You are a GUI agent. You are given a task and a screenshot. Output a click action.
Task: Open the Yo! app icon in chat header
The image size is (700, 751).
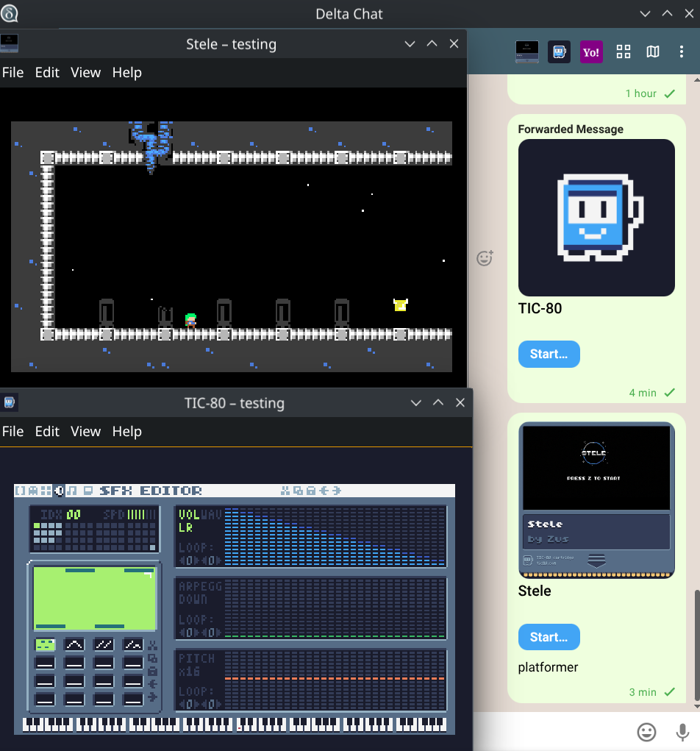pyautogui.click(x=591, y=51)
